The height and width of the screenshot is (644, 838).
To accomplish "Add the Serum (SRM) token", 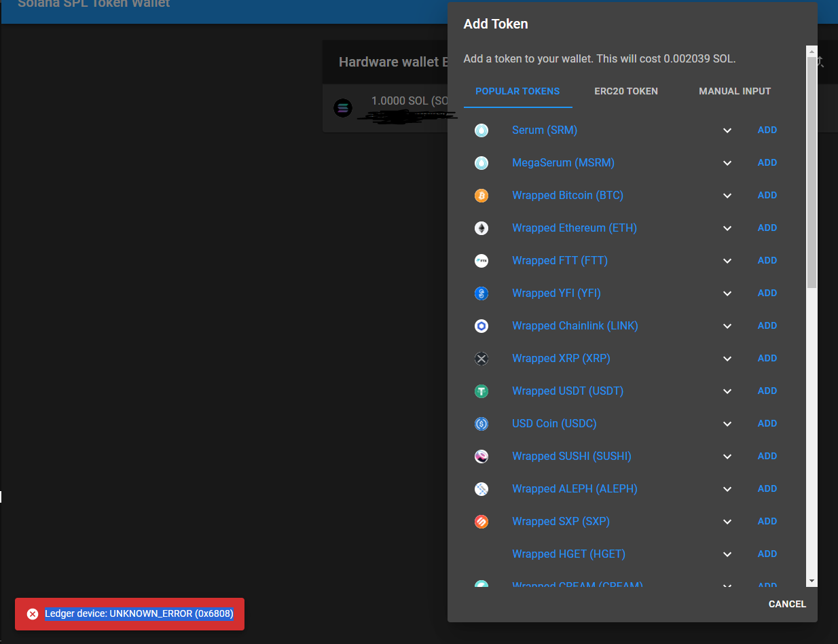I will [767, 130].
